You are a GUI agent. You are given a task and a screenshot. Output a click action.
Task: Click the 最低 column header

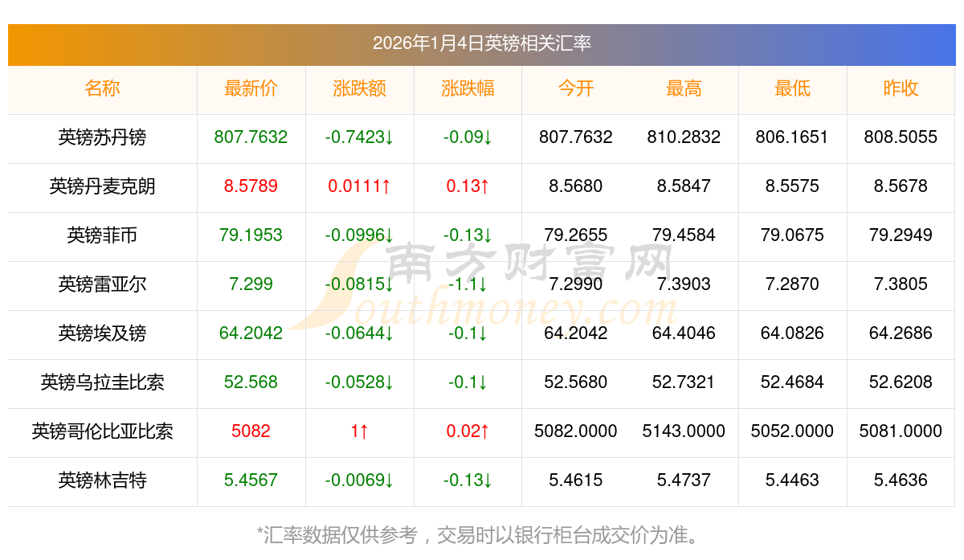tap(792, 89)
